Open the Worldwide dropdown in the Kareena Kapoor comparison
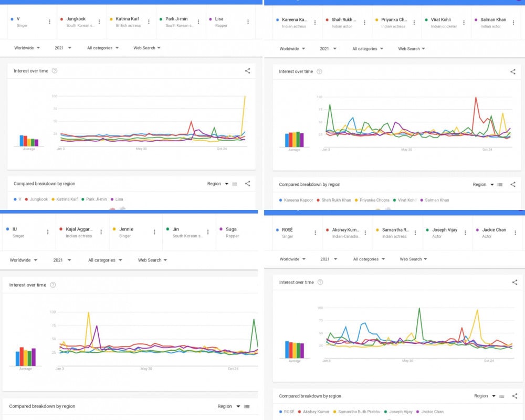Viewport: 525px width, 420px height. pos(292,49)
